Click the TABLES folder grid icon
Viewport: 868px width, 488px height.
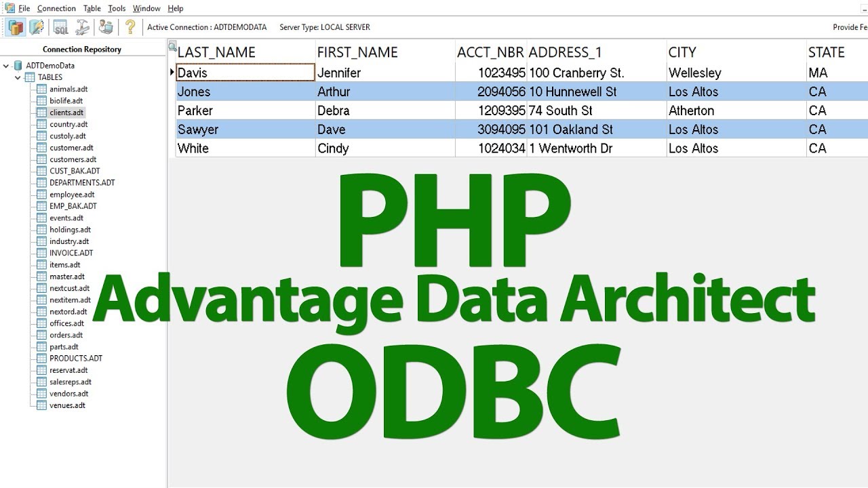coord(30,77)
